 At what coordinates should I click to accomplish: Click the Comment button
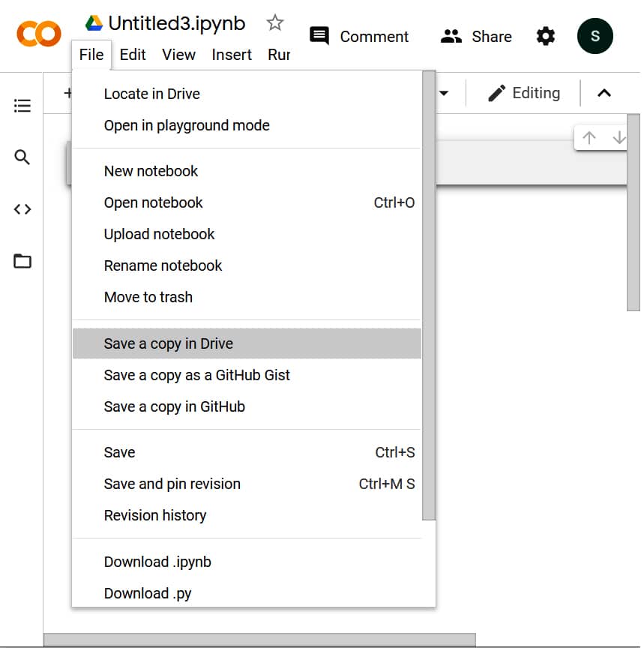(359, 37)
